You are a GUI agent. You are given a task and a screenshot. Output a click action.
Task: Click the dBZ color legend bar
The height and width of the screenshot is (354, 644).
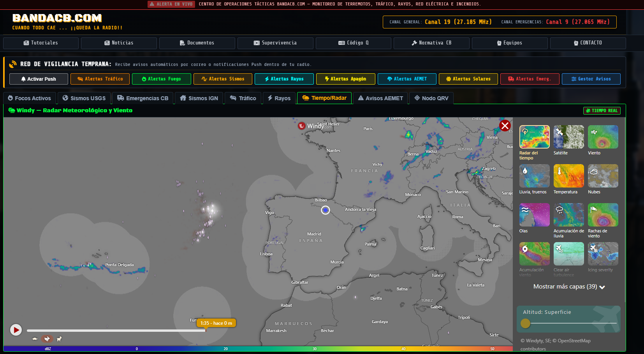[x=258, y=349]
